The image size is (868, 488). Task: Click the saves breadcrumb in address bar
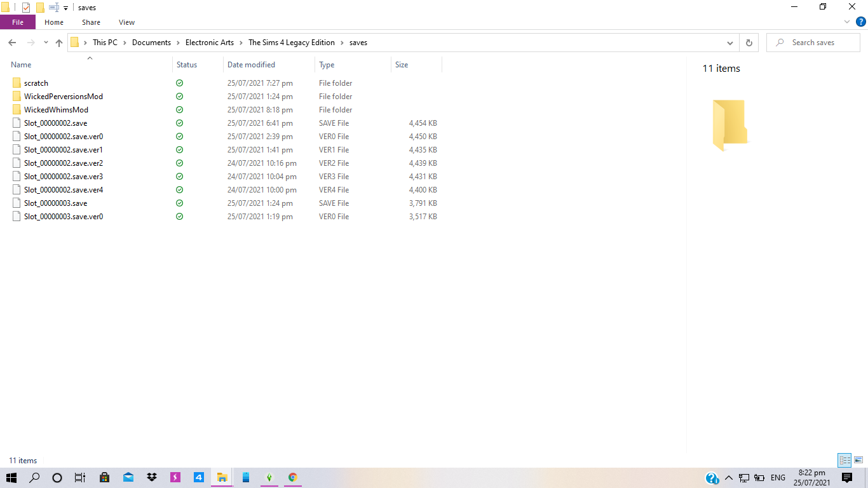[358, 43]
